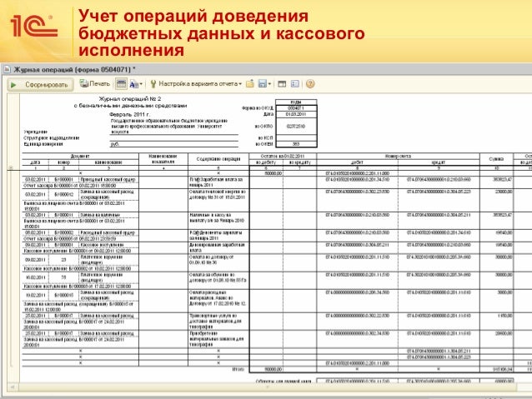Click the 'кредит' subheader cell
The image size is (532, 399).
click(439, 162)
